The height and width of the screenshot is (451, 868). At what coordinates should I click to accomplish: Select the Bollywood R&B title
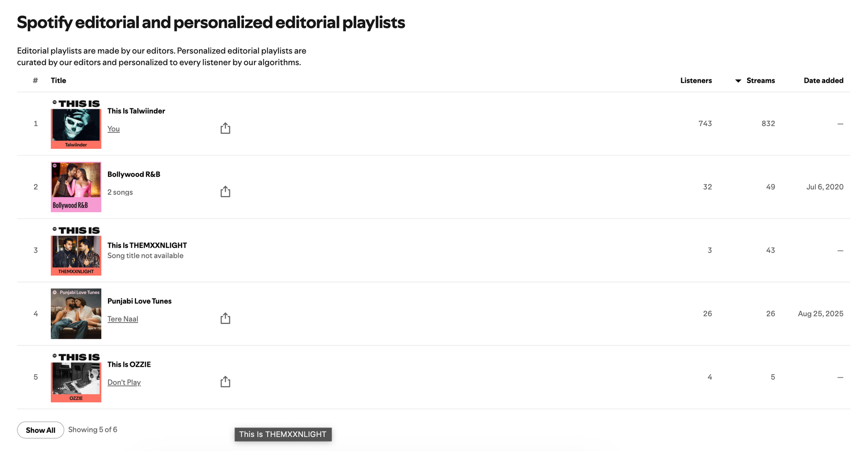134,174
